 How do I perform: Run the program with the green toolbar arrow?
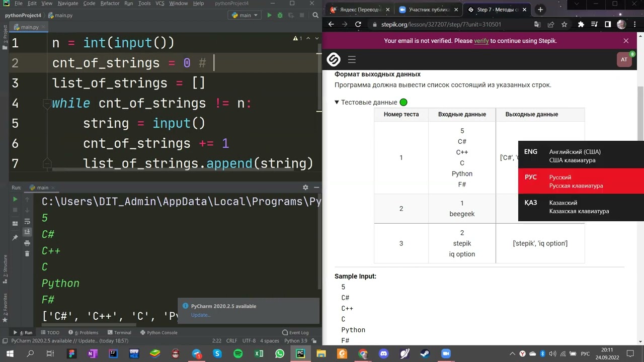(269, 15)
